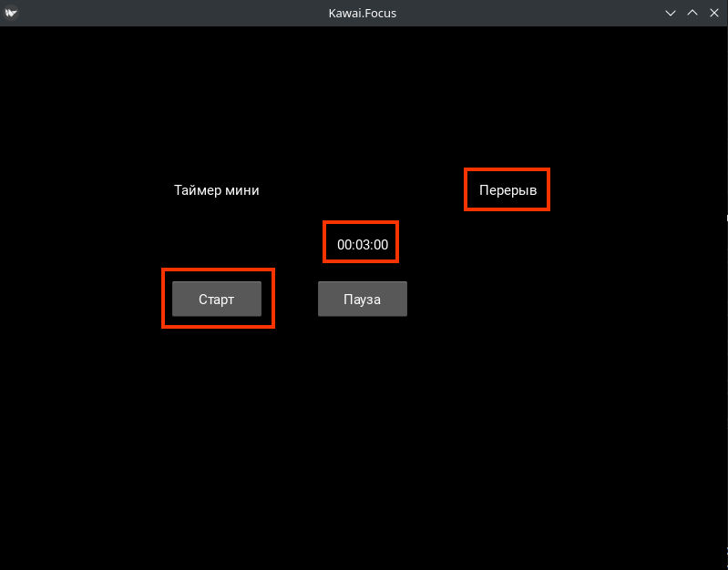Screen dimensions: 728x570
Task: Click the upward chevron in the title bar
Action: click(692, 13)
